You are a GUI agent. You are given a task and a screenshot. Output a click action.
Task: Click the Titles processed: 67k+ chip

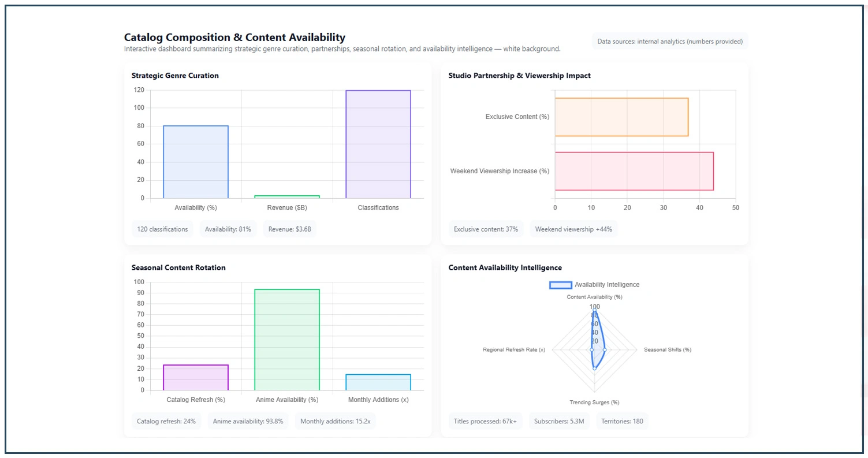tap(485, 421)
